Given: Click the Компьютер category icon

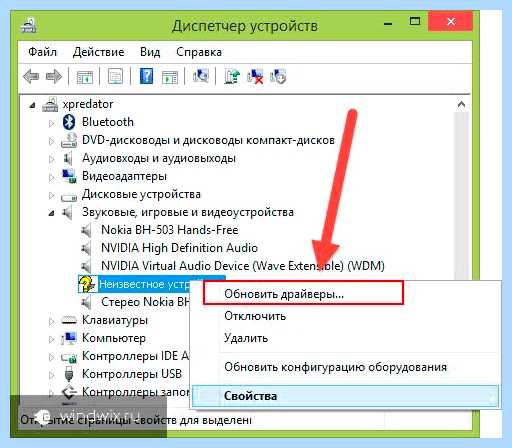Looking at the screenshot, I should click(69, 338).
